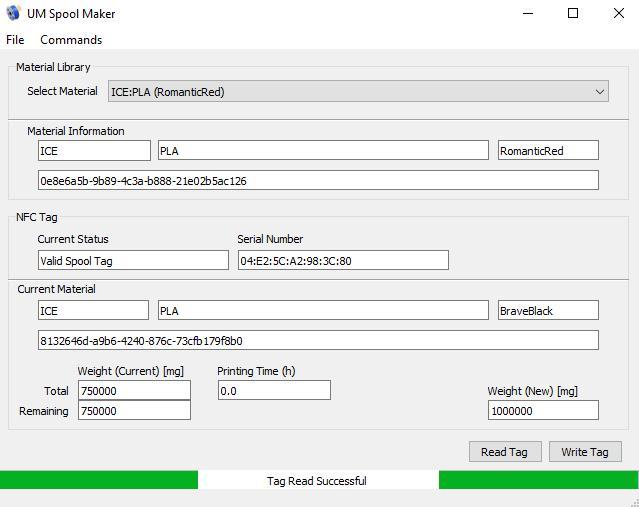This screenshot has height=507, width=639.
Task: Open the File menu
Action: click(x=15, y=40)
